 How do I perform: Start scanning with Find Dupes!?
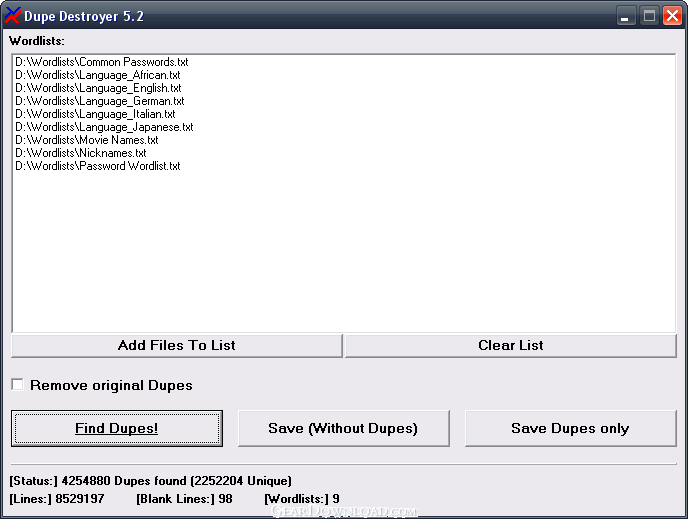tap(117, 428)
